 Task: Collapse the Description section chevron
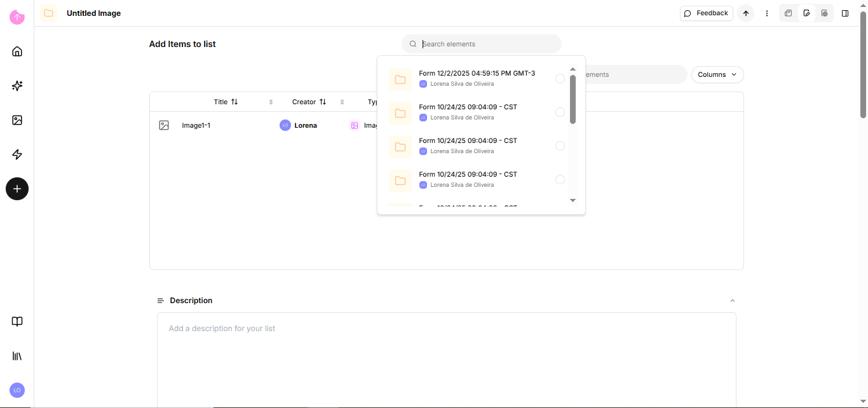pyautogui.click(x=733, y=301)
